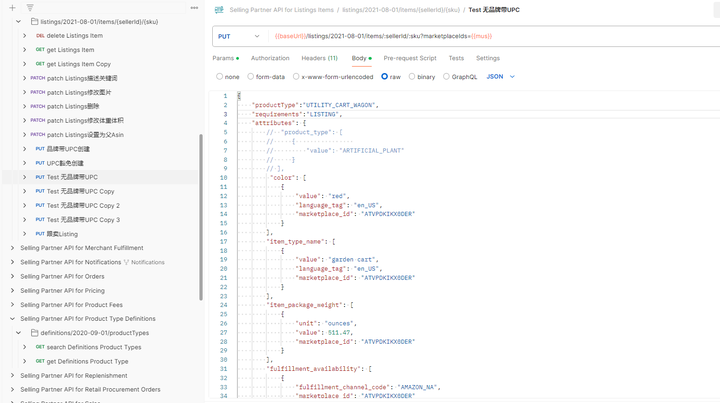The width and height of the screenshot is (720, 403).
Task: Click the plus icon to create new collection
Action: click(x=13, y=8)
